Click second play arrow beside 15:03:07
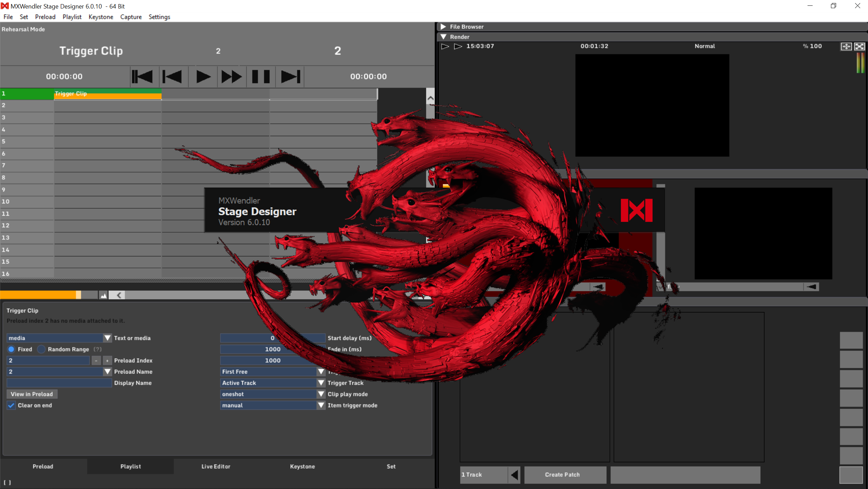This screenshot has height=489, width=868. click(458, 46)
